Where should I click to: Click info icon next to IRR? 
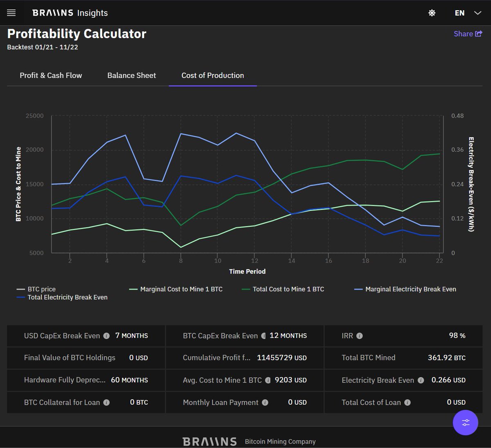tap(359, 336)
